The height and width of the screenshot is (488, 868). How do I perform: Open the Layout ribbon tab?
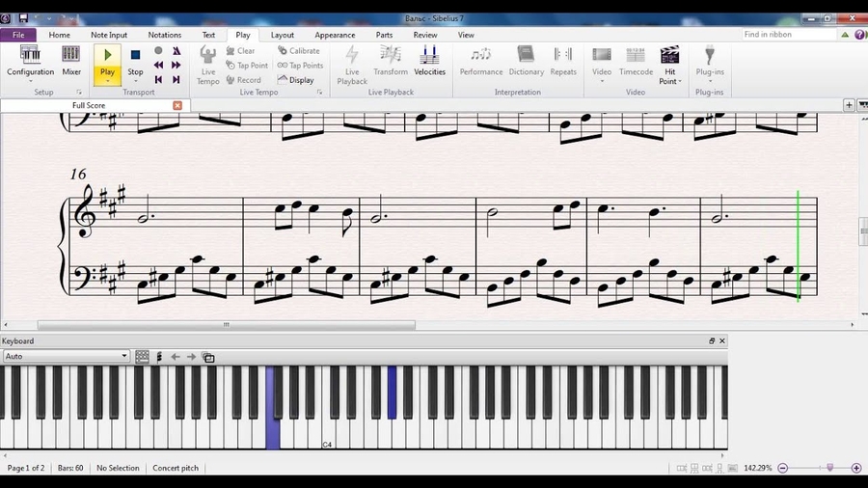282,35
